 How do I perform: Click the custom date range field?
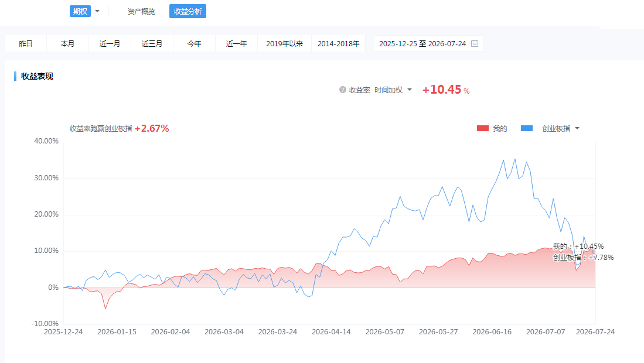pos(429,43)
